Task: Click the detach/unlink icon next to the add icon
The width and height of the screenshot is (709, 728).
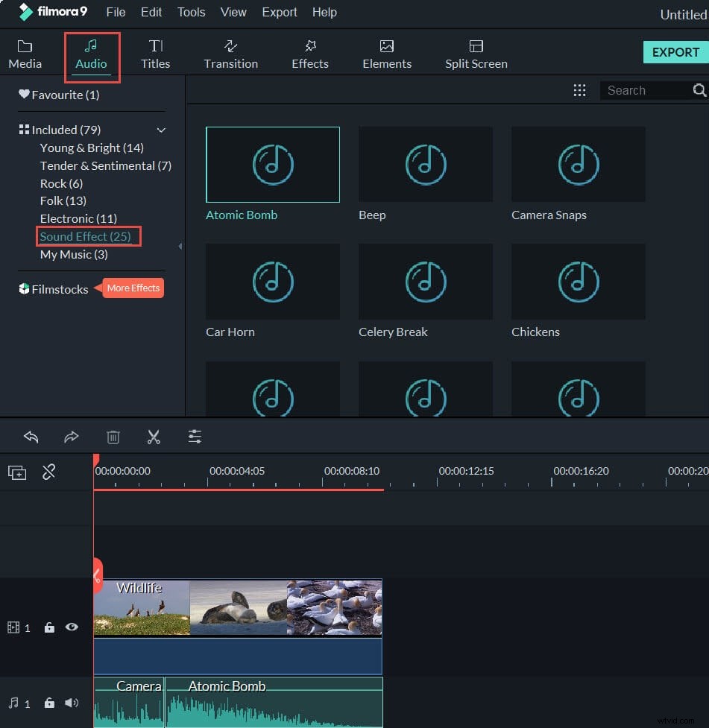Action: click(x=49, y=472)
